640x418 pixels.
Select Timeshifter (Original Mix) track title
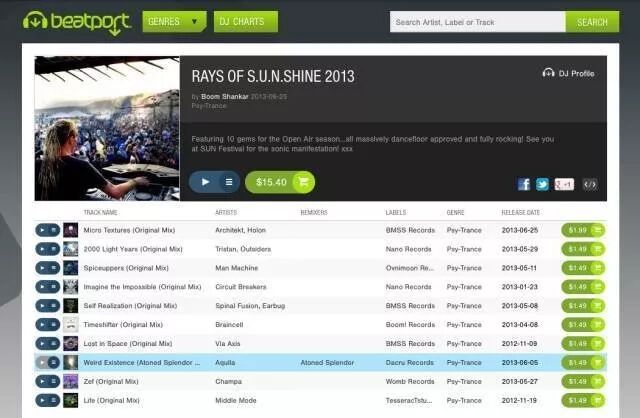pos(123,325)
